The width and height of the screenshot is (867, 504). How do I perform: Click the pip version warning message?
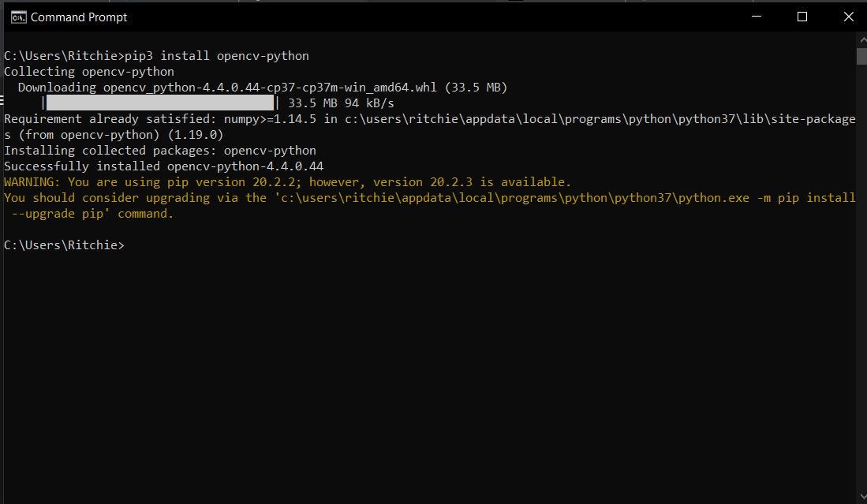(x=284, y=181)
